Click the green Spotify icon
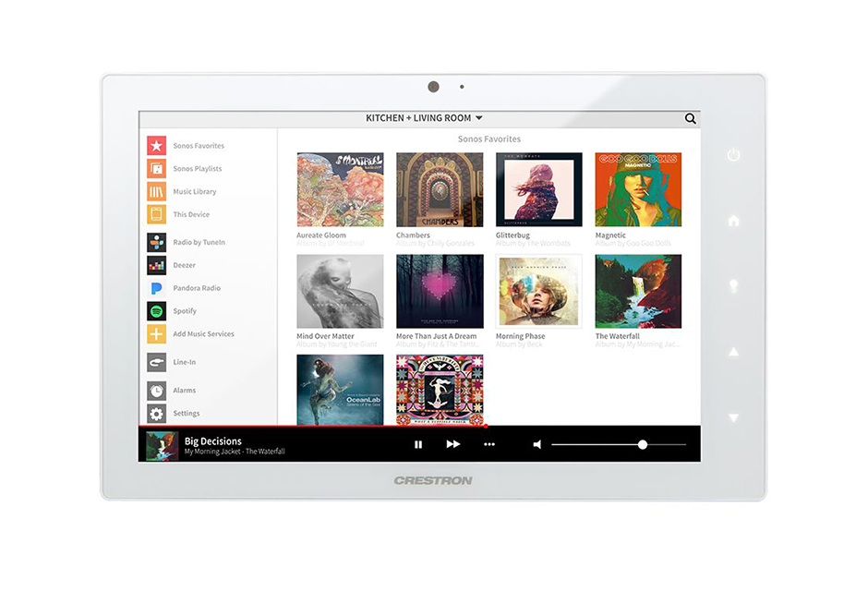868x591 pixels. [157, 311]
